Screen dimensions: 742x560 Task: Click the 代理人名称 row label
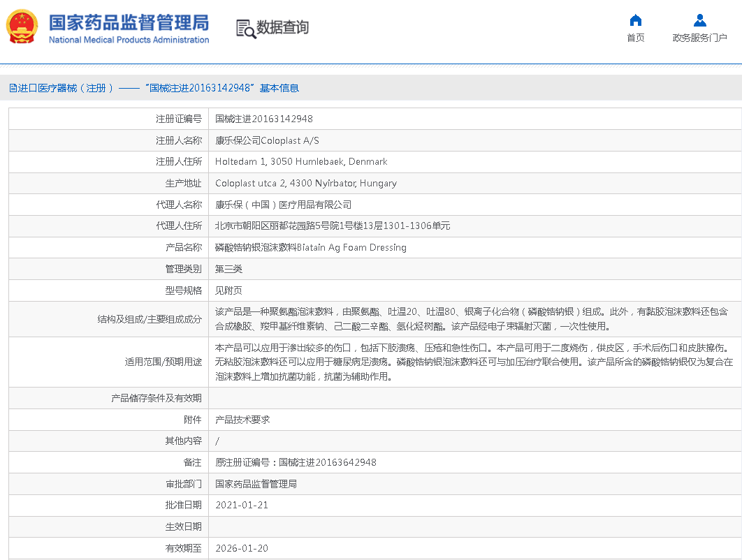[179, 205]
